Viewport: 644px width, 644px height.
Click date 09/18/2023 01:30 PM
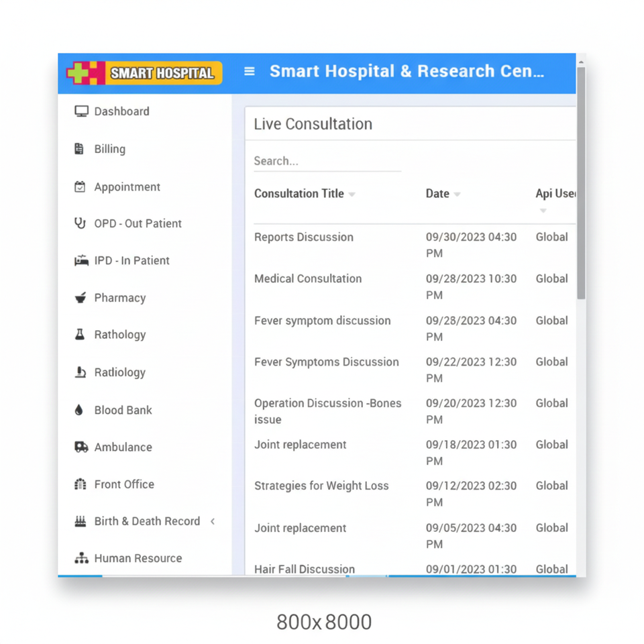click(471, 453)
